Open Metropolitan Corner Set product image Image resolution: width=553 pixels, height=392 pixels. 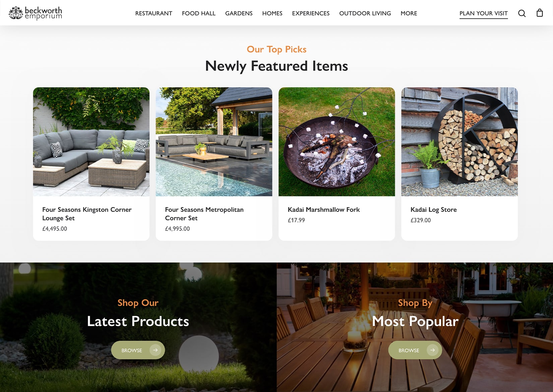[214, 142]
